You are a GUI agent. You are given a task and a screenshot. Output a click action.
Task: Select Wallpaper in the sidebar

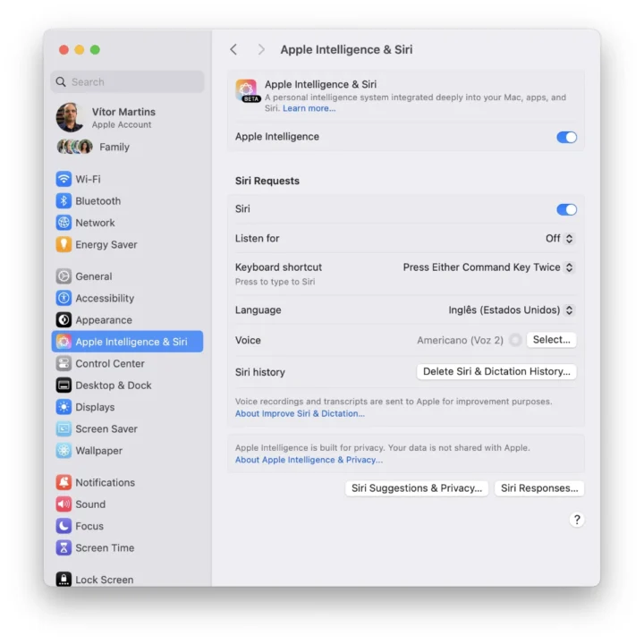tap(127, 450)
